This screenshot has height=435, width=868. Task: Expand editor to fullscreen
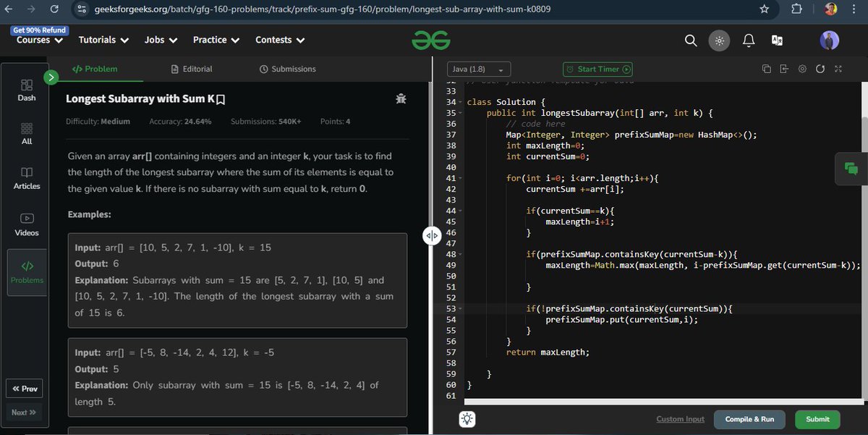pyautogui.click(x=838, y=69)
